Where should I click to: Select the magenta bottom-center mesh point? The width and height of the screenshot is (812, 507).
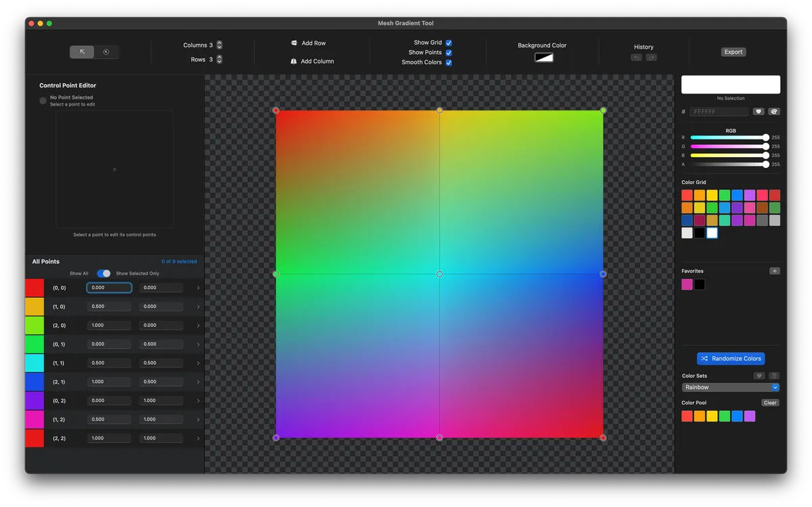coord(439,438)
